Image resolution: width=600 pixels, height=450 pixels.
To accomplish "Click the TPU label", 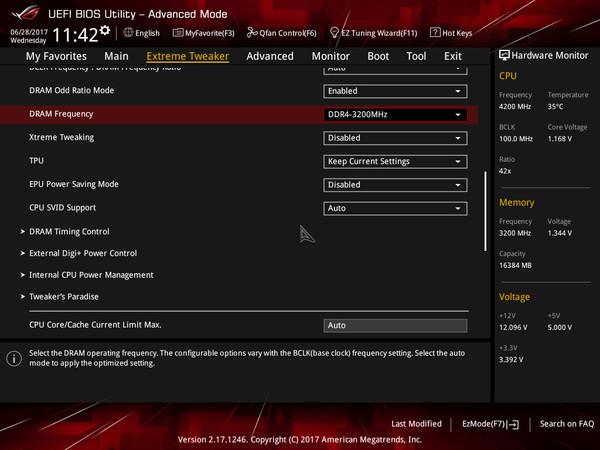I will [36, 161].
